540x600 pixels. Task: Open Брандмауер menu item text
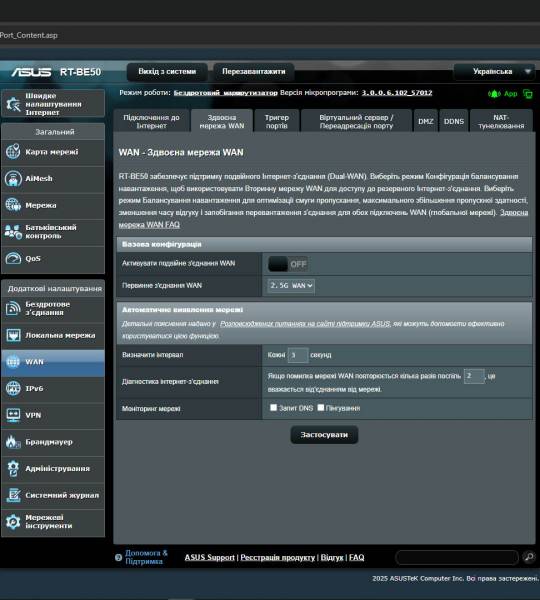49,442
